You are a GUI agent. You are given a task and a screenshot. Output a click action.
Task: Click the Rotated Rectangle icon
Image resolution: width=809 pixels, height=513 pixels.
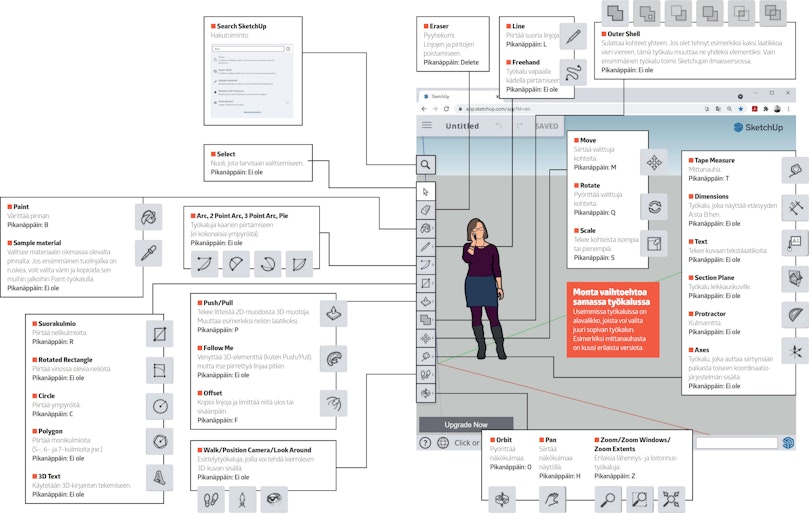[x=159, y=370]
